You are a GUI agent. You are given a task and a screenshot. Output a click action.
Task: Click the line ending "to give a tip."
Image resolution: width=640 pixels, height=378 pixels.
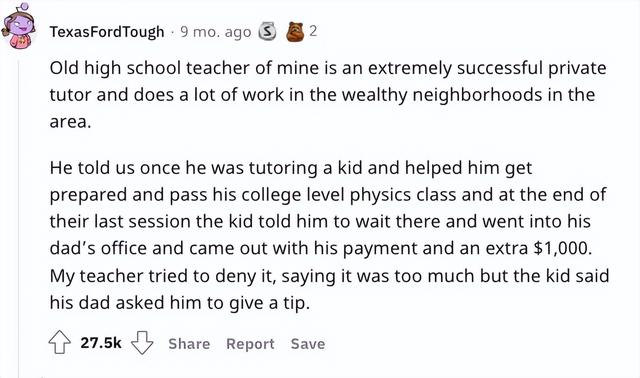tap(180, 303)
